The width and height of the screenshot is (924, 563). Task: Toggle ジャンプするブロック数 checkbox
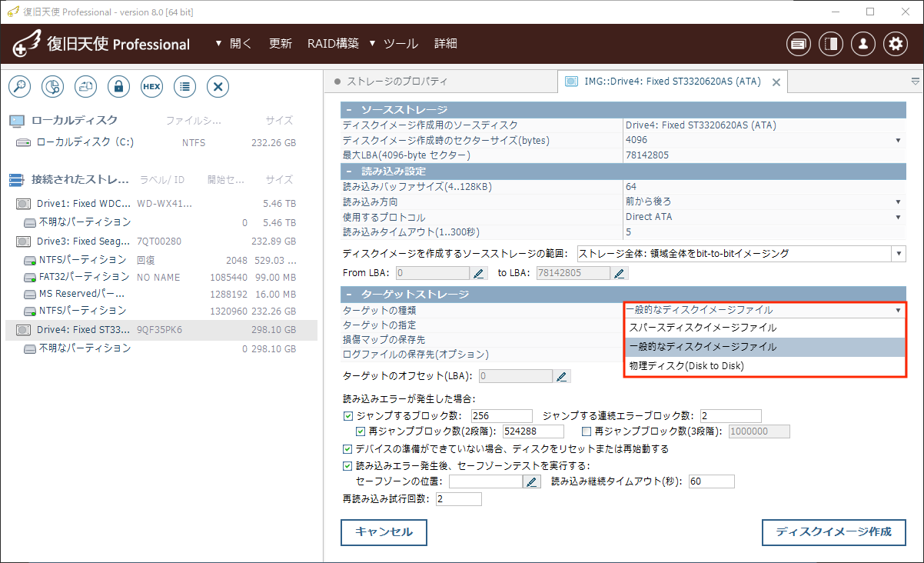(349, 416)
